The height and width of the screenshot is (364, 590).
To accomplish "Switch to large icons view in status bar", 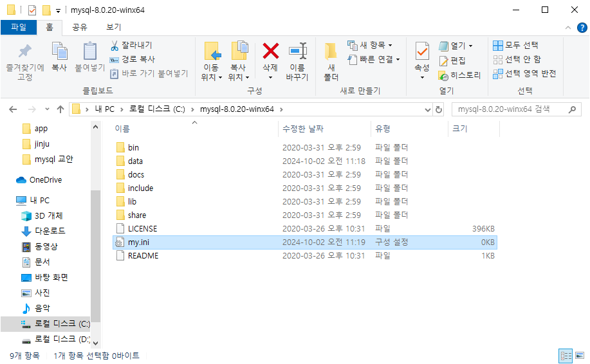I will click(580, 356).
